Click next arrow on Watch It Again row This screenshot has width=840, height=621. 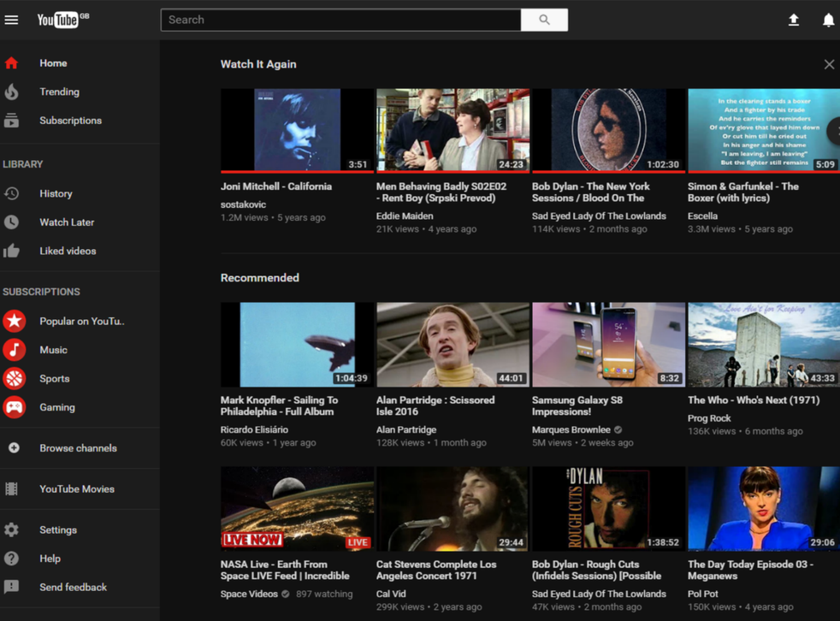click(x=834, y=131)
